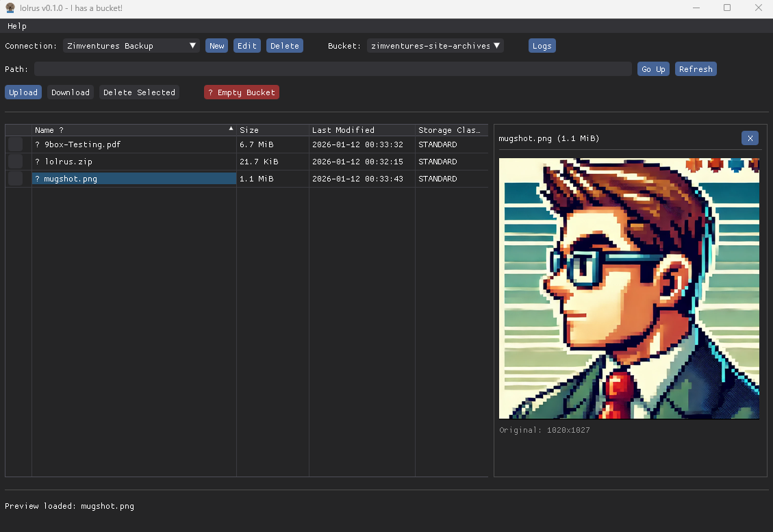The width and height of the screenshot is (773, 532).
Task: Click the sort arrow in Name column
Action: point(231,129)
